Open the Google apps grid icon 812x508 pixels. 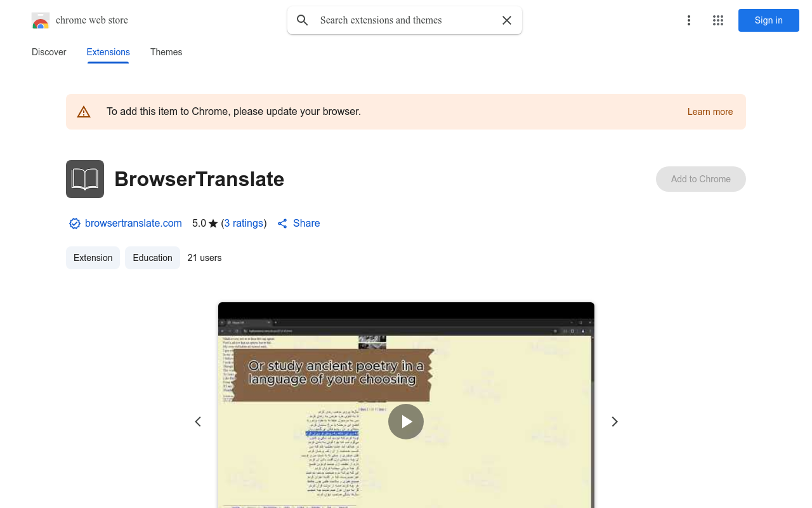coord(718,20)
